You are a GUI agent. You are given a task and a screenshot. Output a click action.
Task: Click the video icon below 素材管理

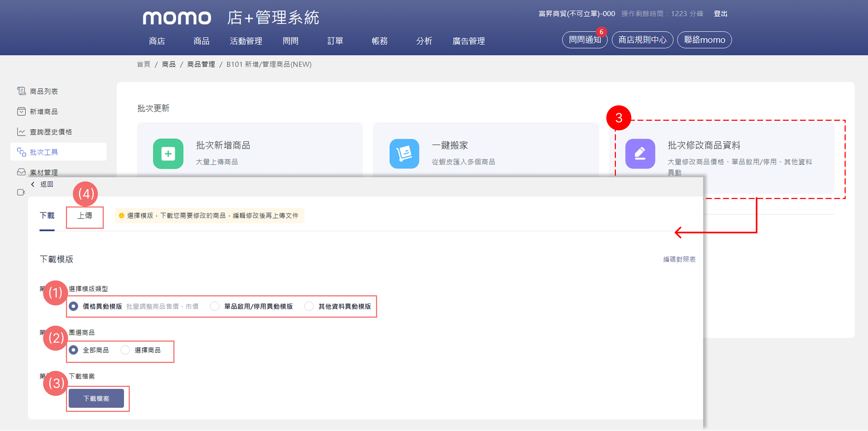pos(21,192)
